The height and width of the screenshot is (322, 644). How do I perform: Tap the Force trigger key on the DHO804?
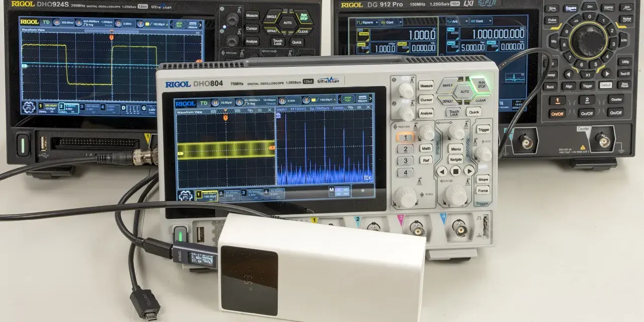pyautogui.click(x=483, y=190)
